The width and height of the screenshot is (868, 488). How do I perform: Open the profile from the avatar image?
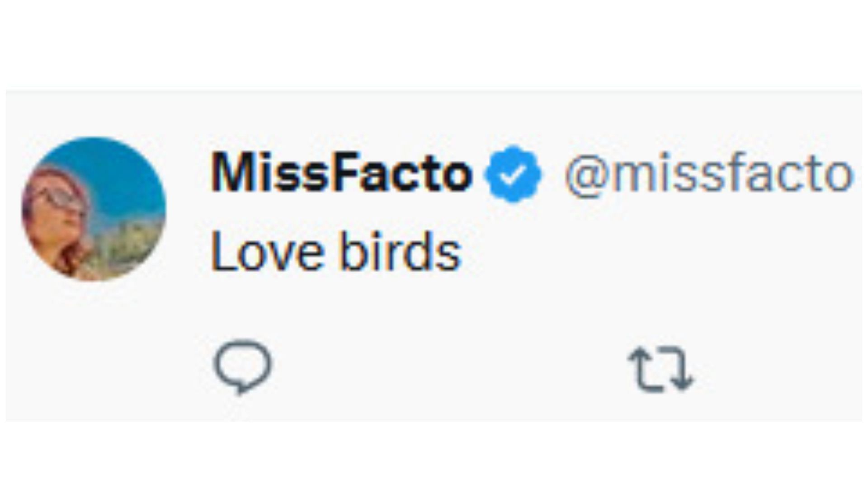coord(94,209)
